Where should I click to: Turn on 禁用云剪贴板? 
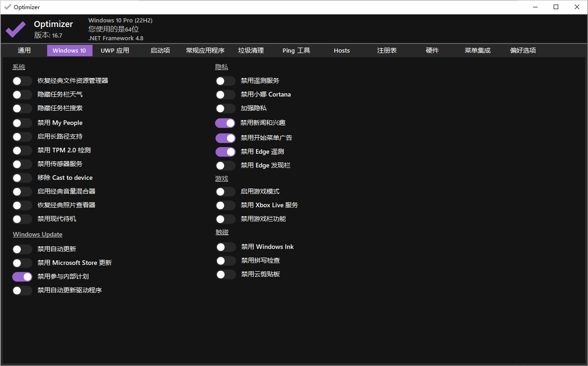point(225,274)
